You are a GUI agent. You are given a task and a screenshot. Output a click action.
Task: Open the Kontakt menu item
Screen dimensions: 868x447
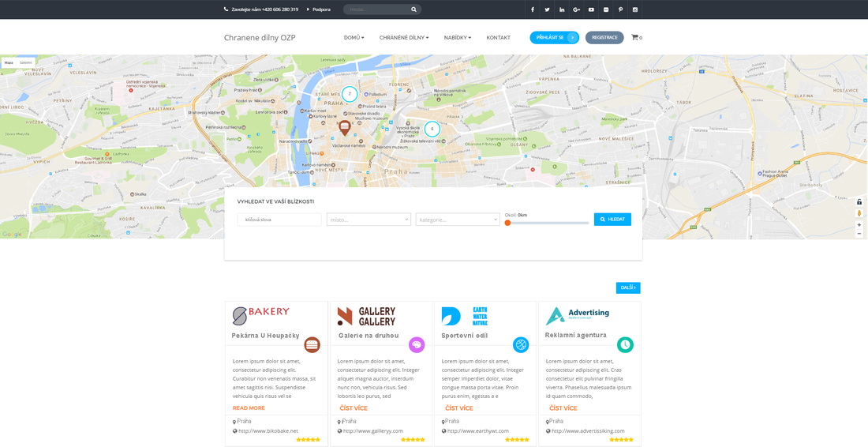[x=498, y=38]
